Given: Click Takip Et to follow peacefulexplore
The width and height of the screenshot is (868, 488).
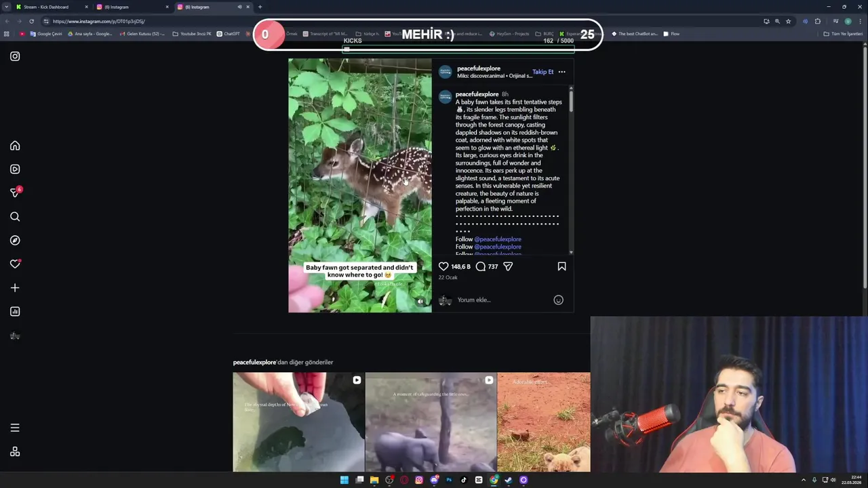Looking at the screenshot, I should [542, 72].
